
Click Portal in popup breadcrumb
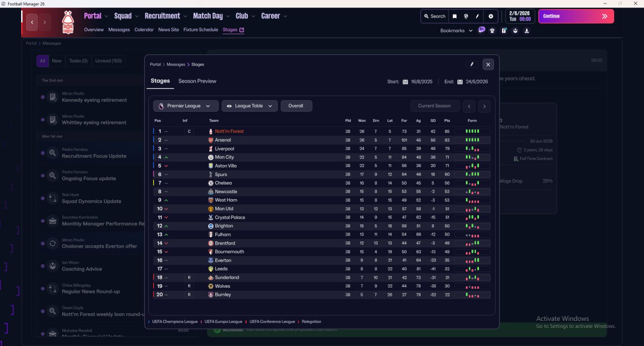pyautogui.click(x=155, y=64)
